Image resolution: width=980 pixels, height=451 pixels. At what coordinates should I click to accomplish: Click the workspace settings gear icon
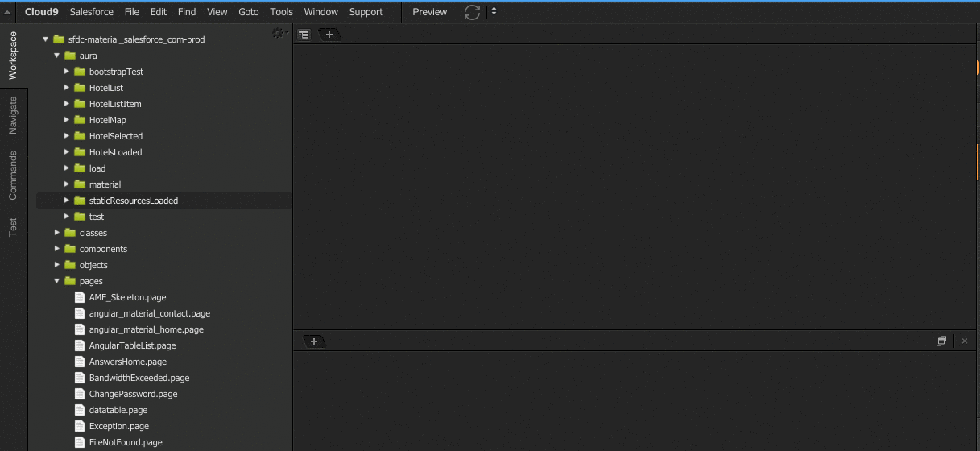[279, 33]
